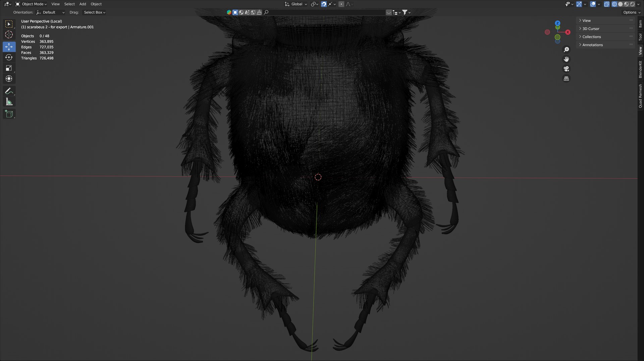644x361 pixels.
Task: Click the outliner search magnifier icon
Action: pyautogui.click(x=266, y=12)
